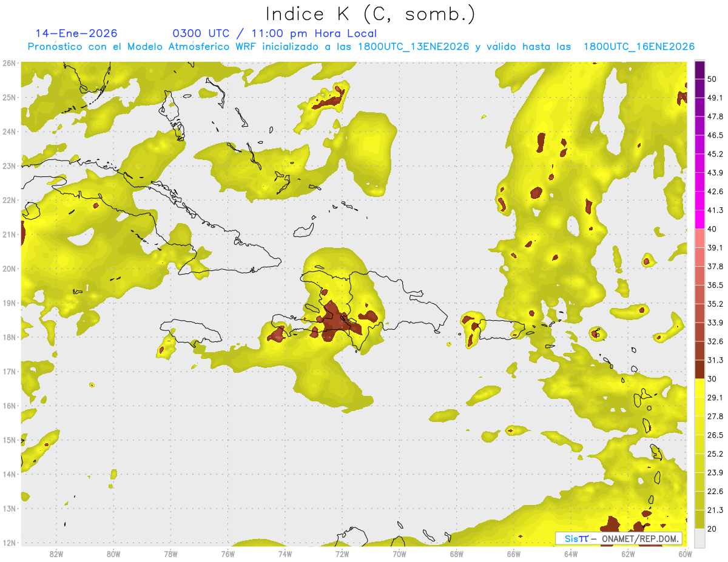
Task: Click the 'Pronostico con el Modelo Atmosferico WRF' line
Action: click(361, 47)
